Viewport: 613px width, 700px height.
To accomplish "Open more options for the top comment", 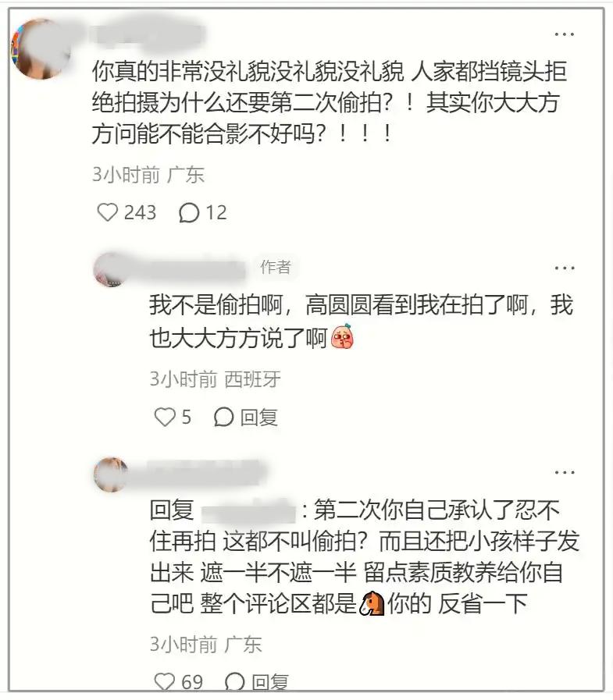I will pos(564,34).
